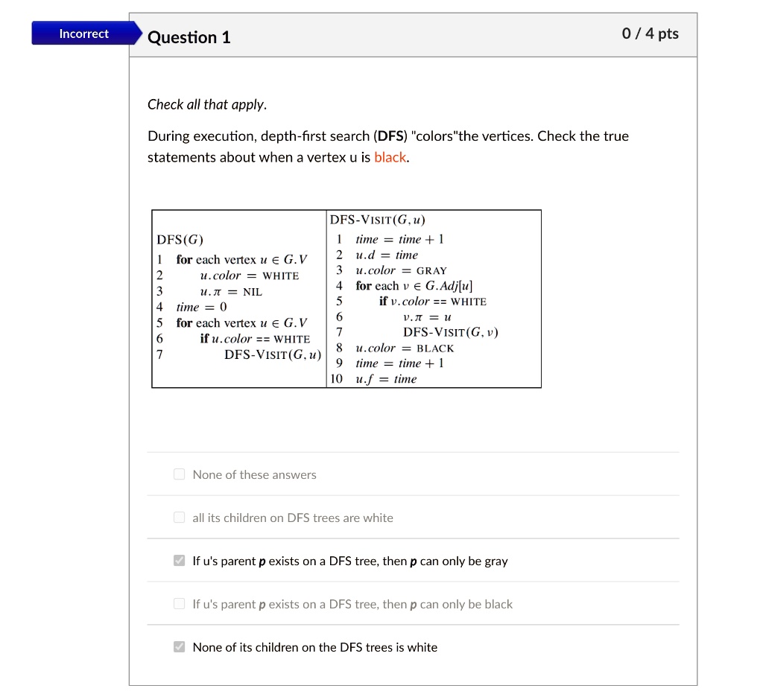Click the DFS pseudocode figure
763x700 pixels.
click(346, 298)
